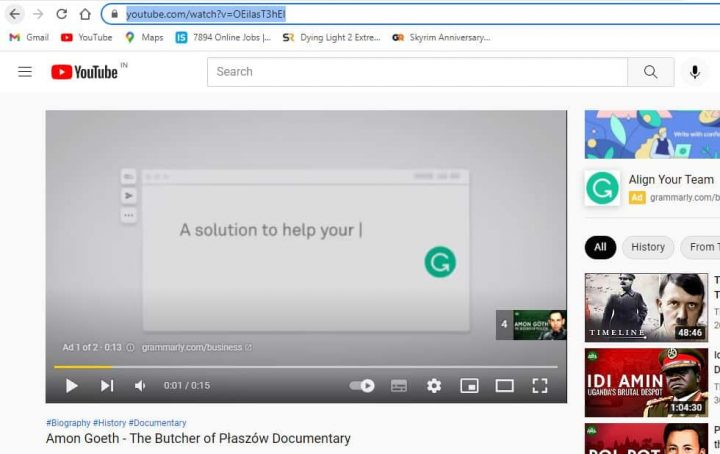
Task: Toggle the autoplay switch
Action: (362, 386)
